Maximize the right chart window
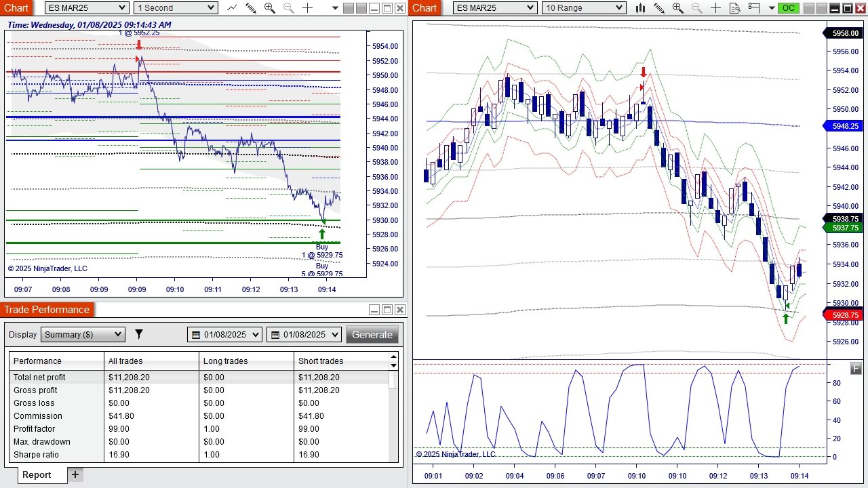The width and height of the screenshot is (868, 488). coord(848,8)
